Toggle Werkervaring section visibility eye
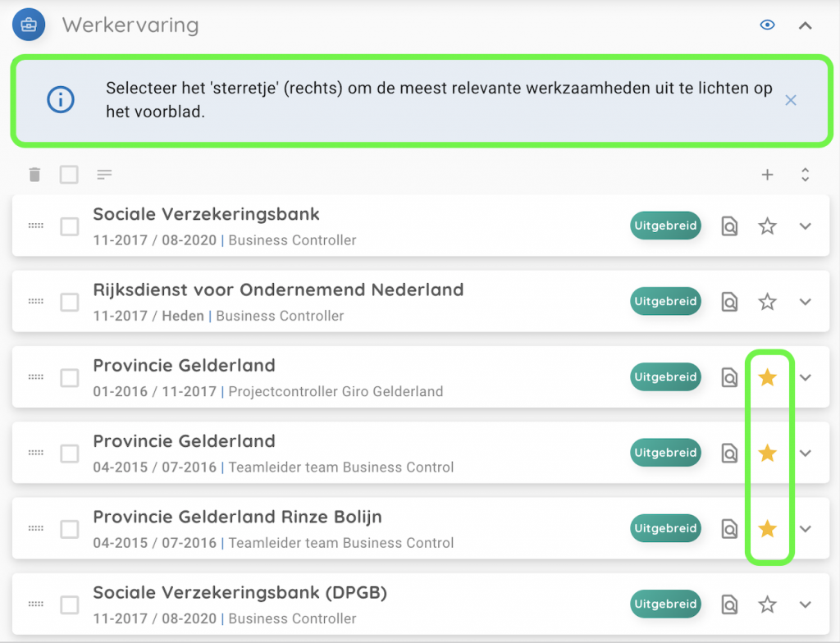The height and width of the screenshot is (643, 840). pyautogui.click(x=768, y=25)
